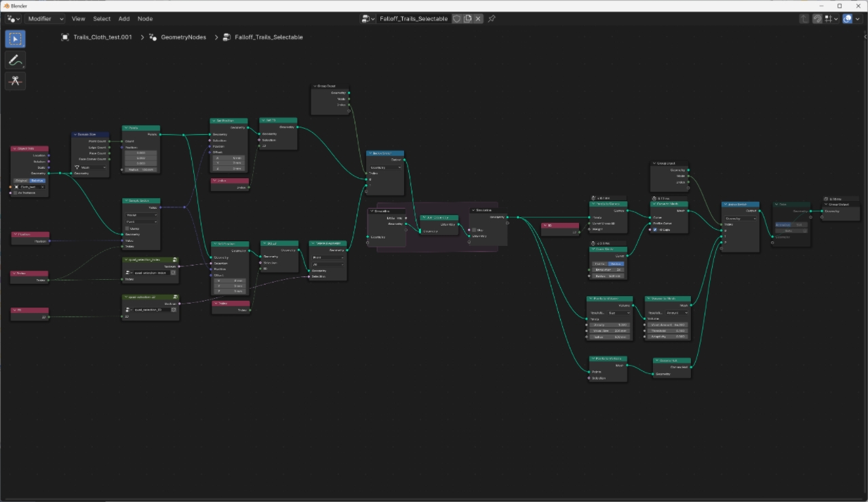
Task: Open the Add menu
Action: (x=124, y=19)
